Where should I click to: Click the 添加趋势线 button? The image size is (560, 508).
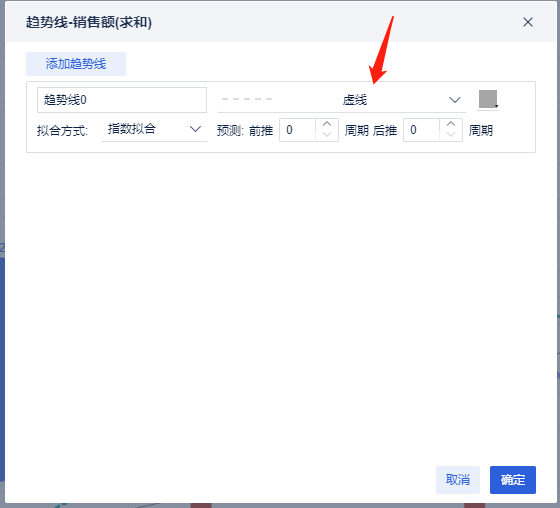pos(76,64)
